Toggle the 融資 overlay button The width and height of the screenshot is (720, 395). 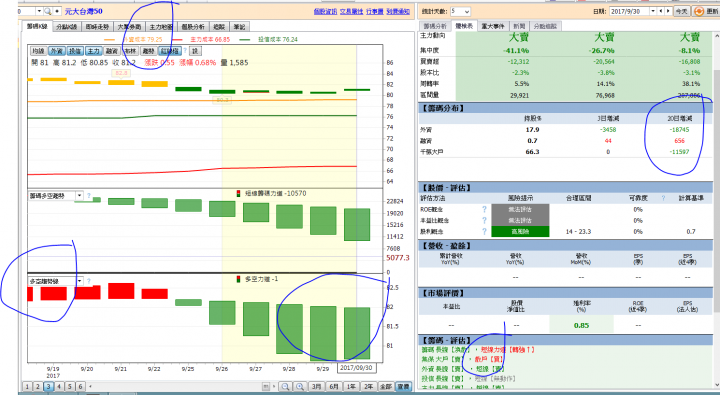[x=112, y=51]
